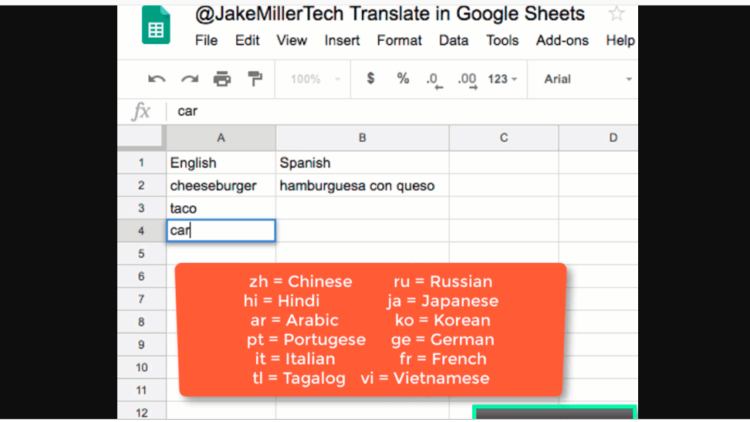Print the spreadsheet using printer icon
The width and height of the screenshot is (750, 422).
pos(222,79)
